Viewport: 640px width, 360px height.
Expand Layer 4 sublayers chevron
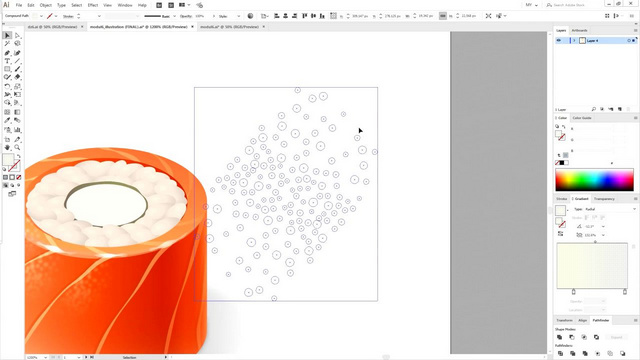click(x=574, y=40)
